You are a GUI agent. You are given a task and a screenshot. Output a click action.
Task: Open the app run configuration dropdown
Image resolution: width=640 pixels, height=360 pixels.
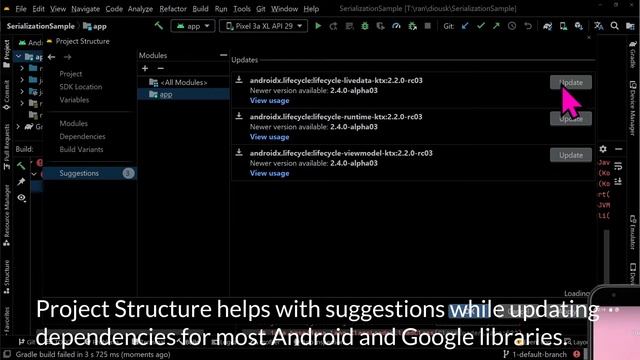193,26
